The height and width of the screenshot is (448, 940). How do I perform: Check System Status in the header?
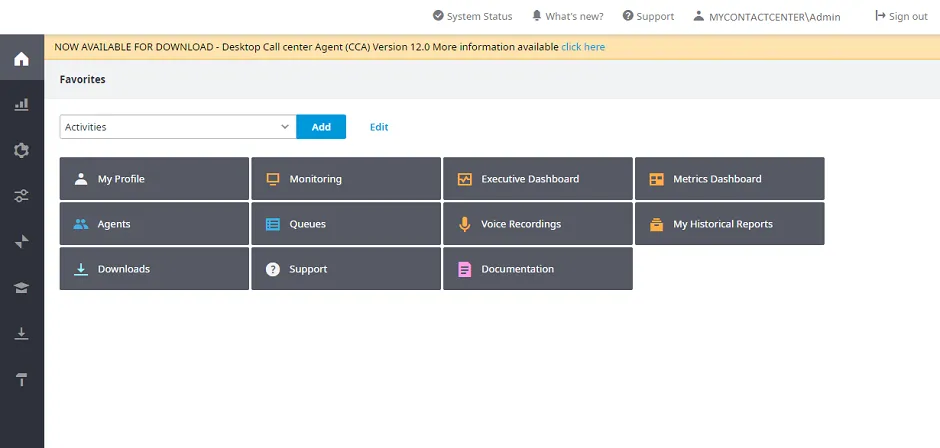point(472,16)
